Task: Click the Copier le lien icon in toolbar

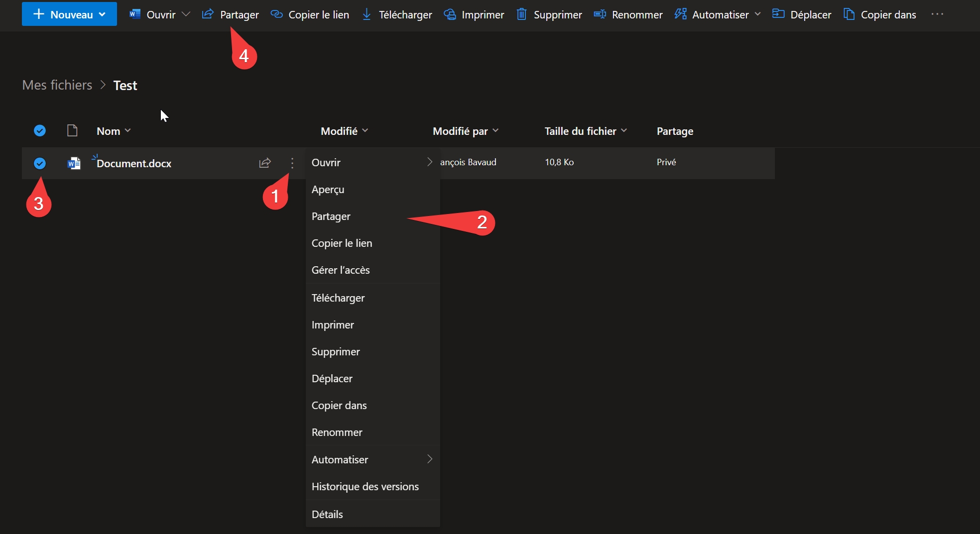Action: coord(276,14)
